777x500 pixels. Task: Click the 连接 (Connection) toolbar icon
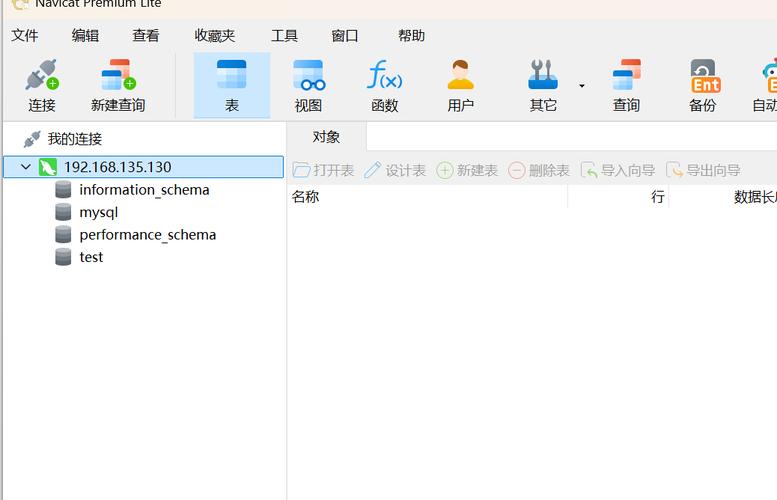42,86
